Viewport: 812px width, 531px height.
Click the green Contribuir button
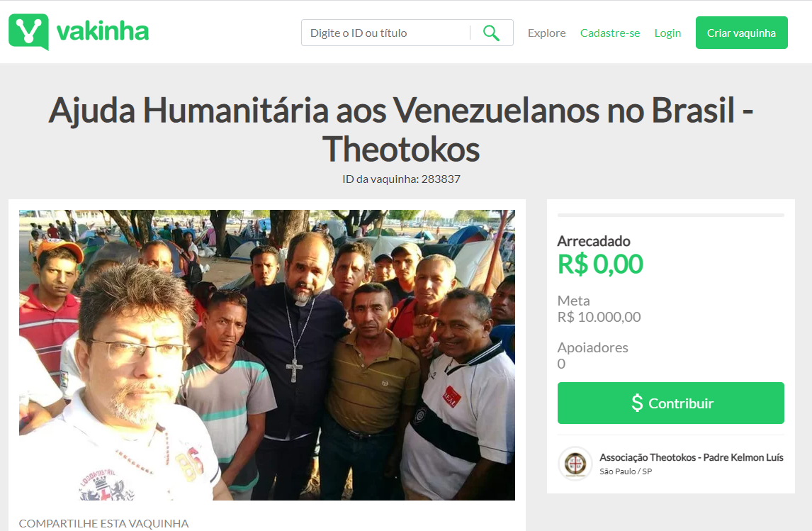(670, 403)
